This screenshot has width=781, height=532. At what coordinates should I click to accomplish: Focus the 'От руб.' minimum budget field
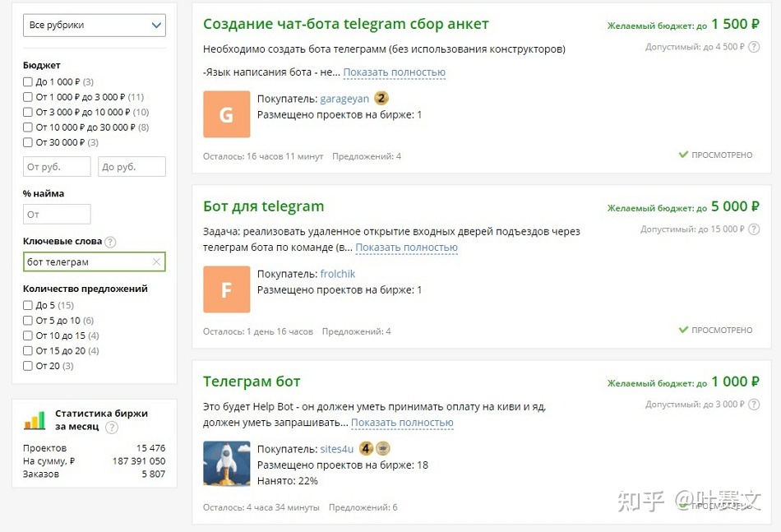tap(57, 166)
